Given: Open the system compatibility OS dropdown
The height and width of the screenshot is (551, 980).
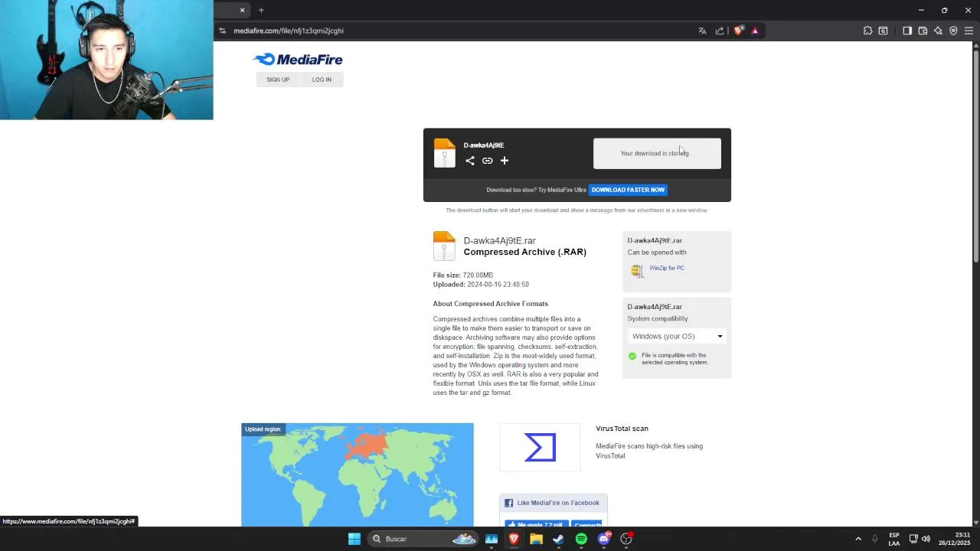Looking at the screenshot, I should [x=677, y=336].
